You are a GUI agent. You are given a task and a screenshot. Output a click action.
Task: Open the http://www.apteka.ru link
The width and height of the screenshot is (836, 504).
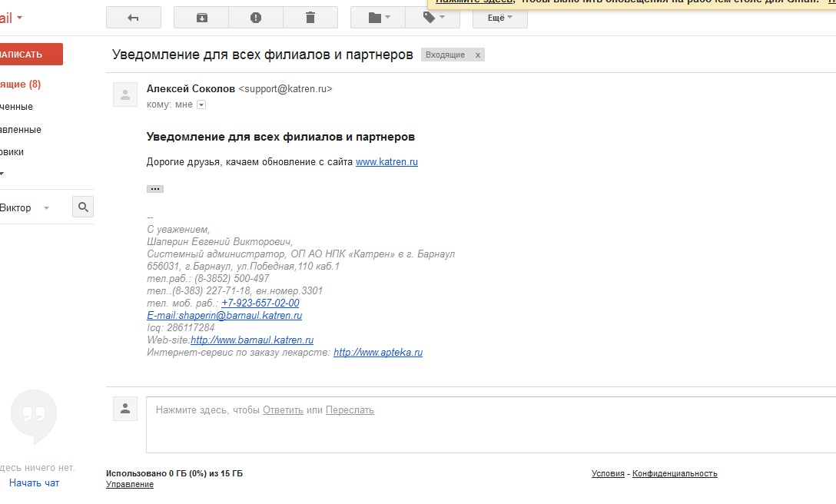tap(378, 352)
